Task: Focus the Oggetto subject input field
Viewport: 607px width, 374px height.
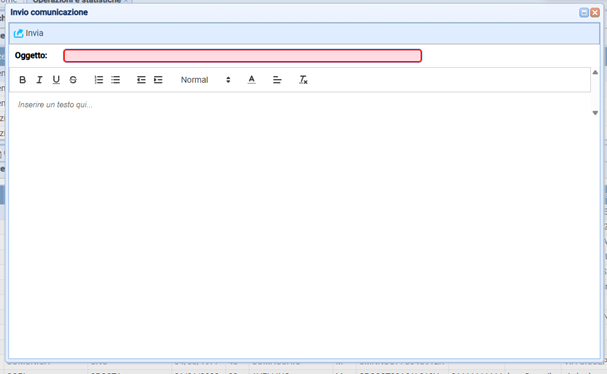Action: pos(243,56)
